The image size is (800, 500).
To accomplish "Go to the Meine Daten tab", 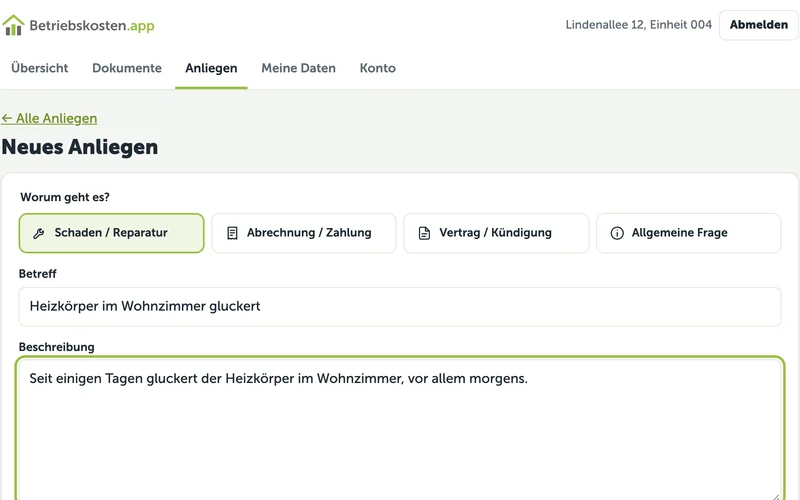I will pos(298,68).
